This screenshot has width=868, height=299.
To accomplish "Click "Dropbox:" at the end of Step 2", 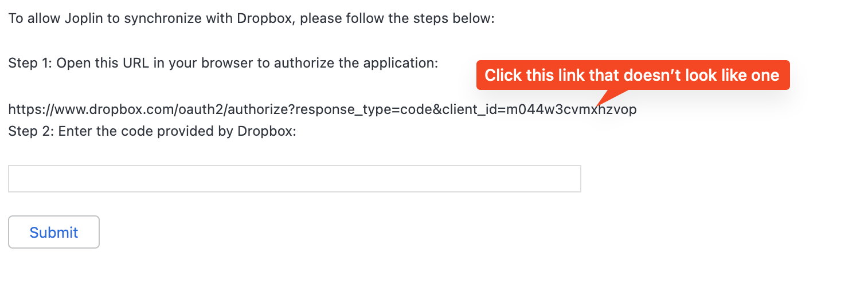I will point(266,131).
